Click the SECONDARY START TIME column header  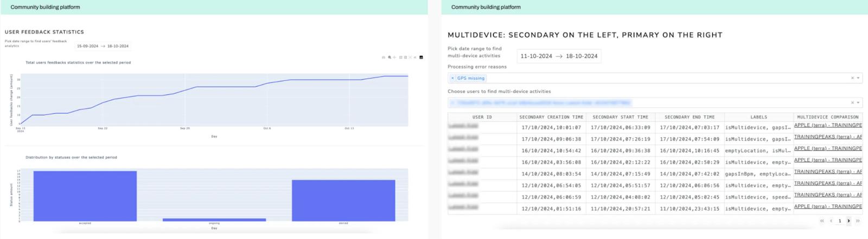click(620, 117)
